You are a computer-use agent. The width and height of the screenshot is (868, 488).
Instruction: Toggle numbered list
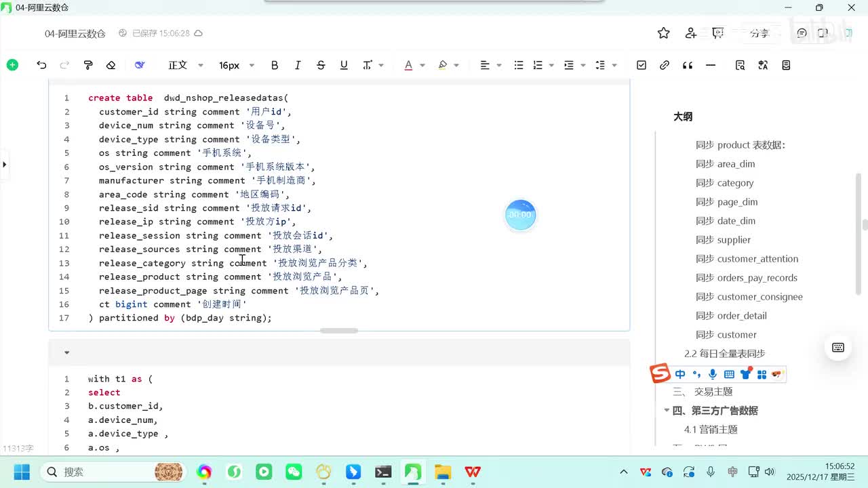pyautogui.click(x=538, y=65)
